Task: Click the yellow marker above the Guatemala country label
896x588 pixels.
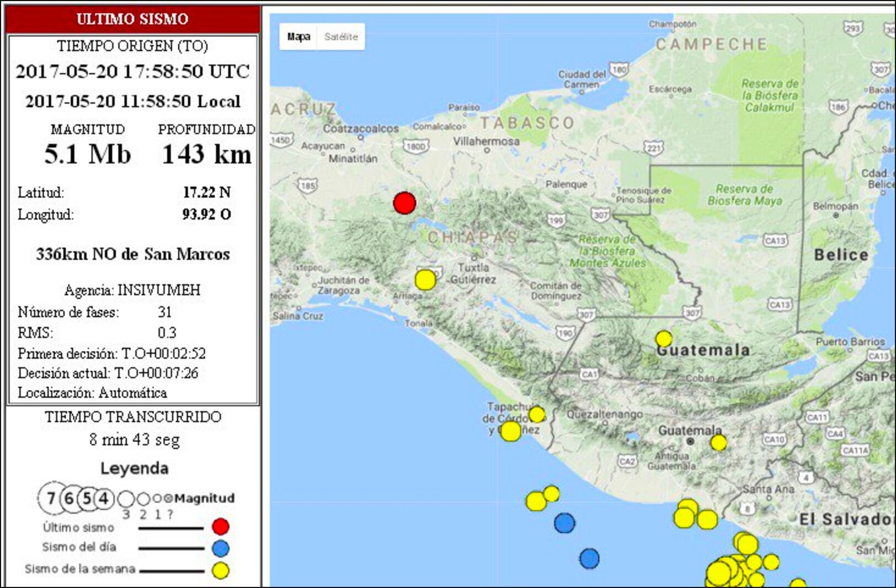Action: point(664,338)
